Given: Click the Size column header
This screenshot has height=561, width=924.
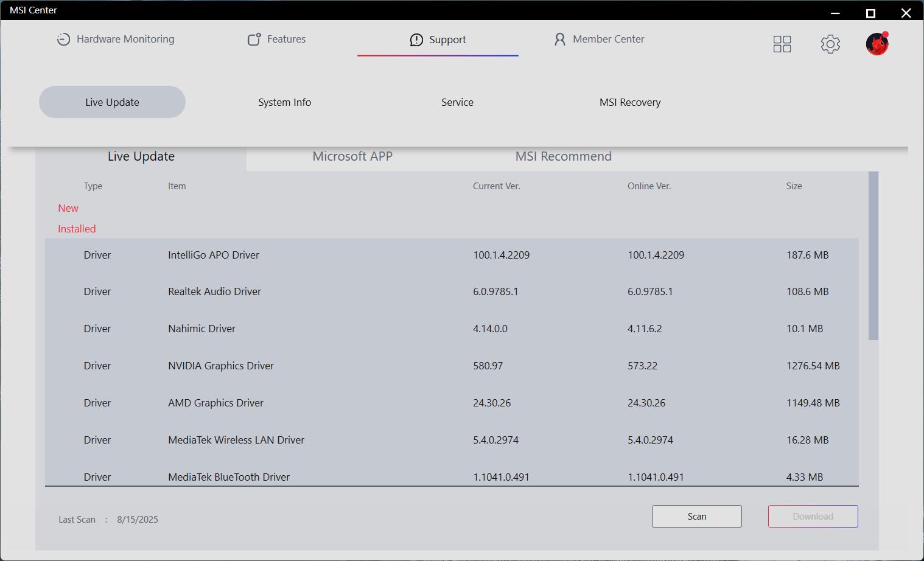Looking at the screenshot, I should pos(794,186).
